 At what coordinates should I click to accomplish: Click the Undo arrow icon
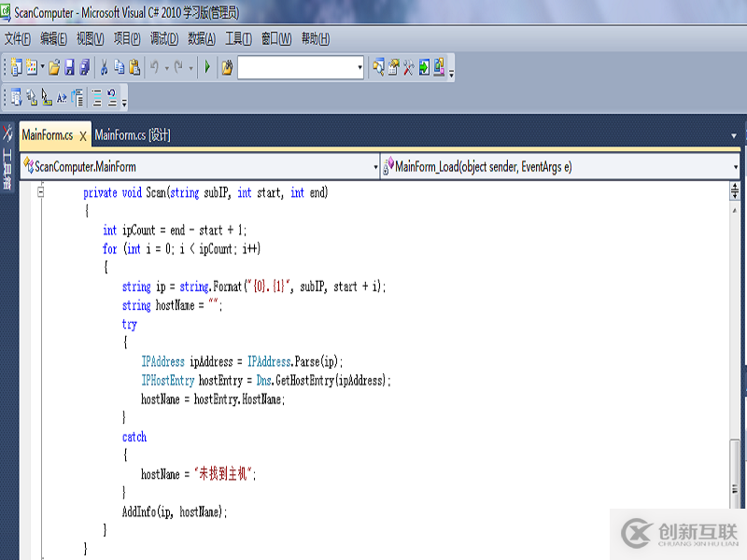pos(154,67)
